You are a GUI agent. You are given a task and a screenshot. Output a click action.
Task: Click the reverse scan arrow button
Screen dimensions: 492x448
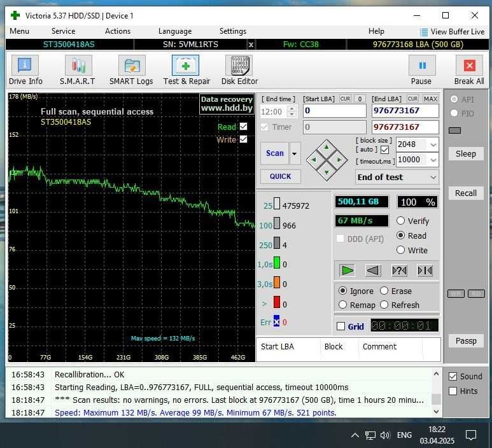[x=373, y=270]
